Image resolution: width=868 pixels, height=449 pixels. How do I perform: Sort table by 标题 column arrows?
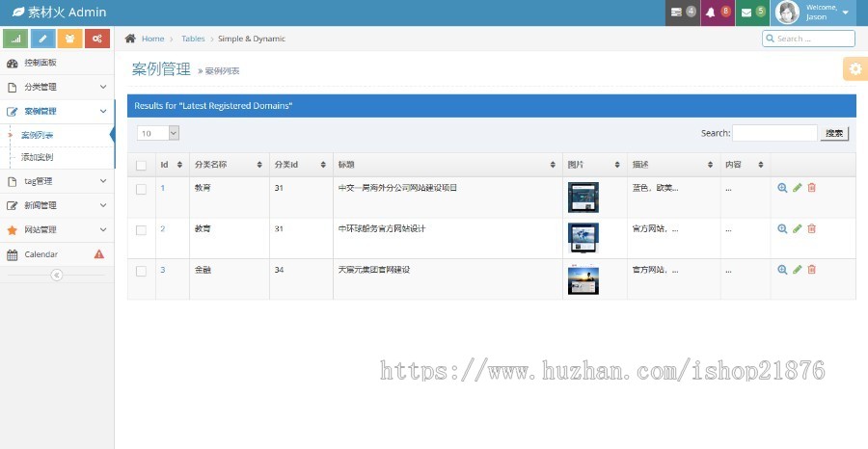(x=553, y=165)
